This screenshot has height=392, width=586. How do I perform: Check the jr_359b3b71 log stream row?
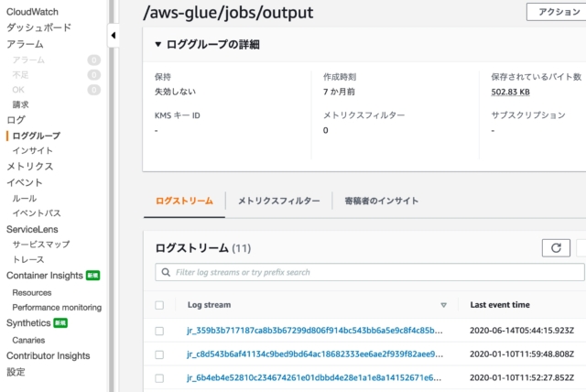[x=159, y=331]
